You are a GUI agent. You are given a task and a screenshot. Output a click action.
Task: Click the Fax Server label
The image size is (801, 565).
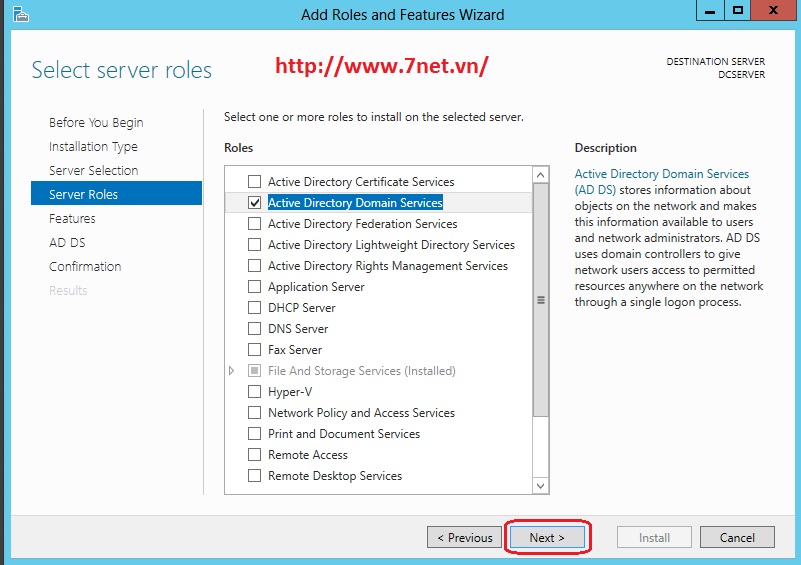click(295, 350)
